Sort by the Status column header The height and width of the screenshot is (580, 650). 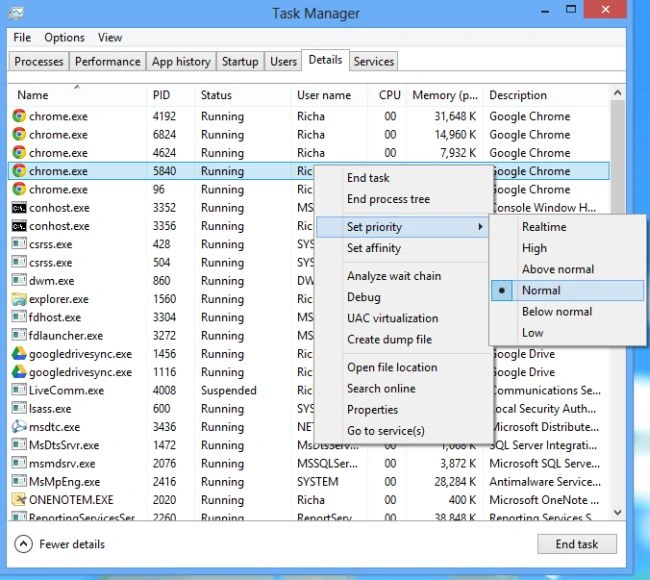click(243, 95)
